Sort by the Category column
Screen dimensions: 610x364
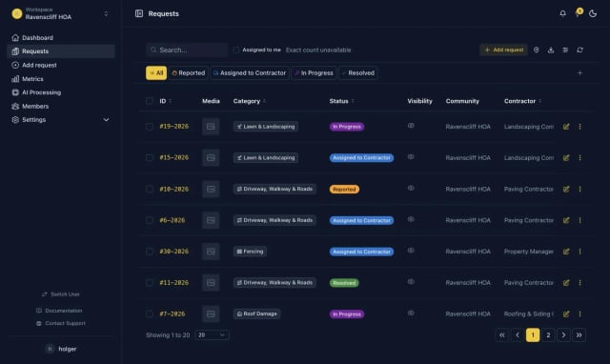[x=250, y=101]
